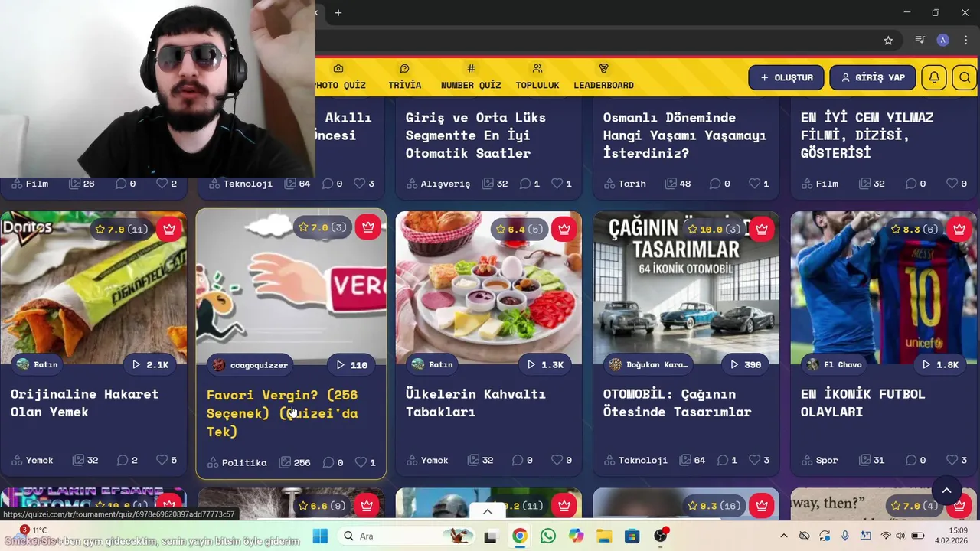Click Politika category on Vergin card
980x551 pixels.
tap(237, 462)
